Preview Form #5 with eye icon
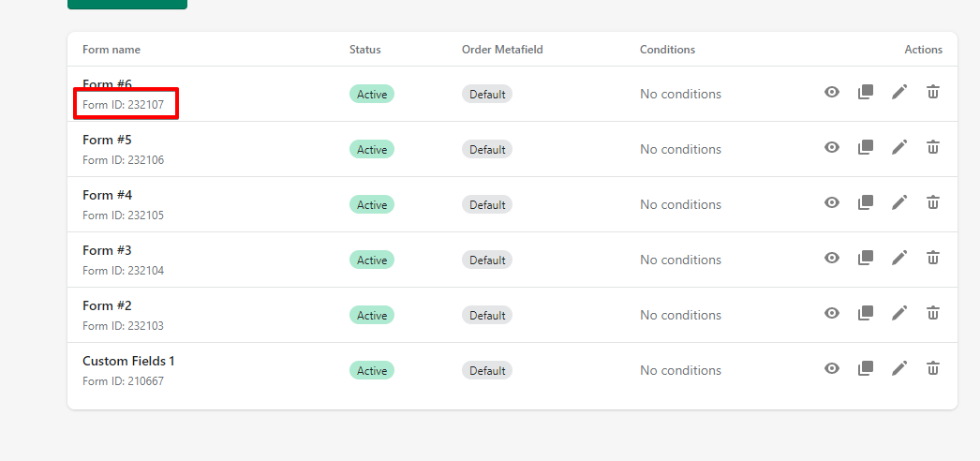 click(831, 147)
